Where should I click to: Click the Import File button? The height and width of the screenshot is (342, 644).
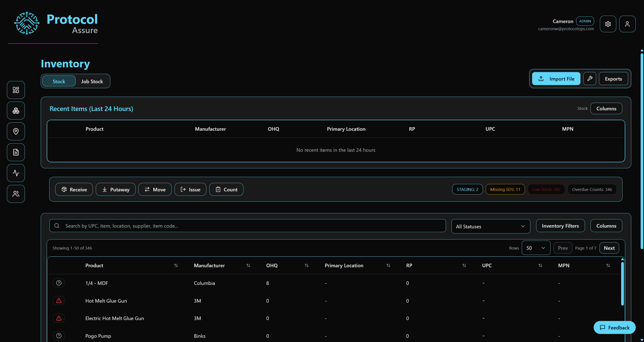[556, 78]
